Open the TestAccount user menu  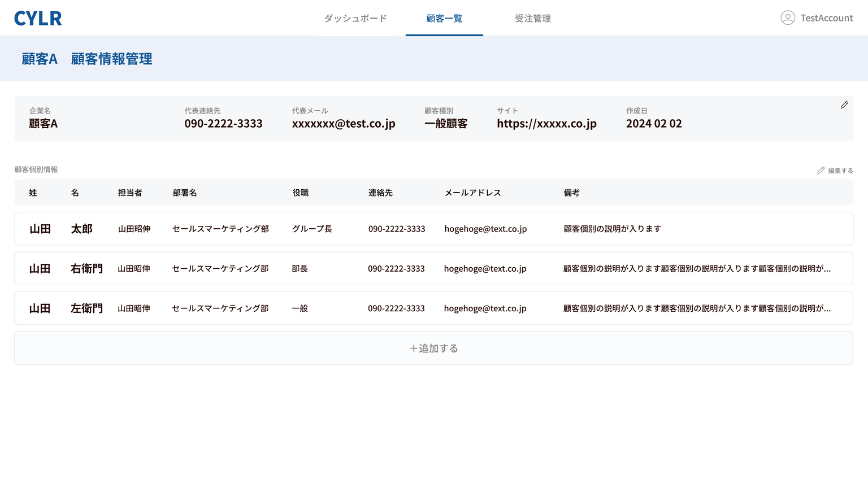pos(826,18)
